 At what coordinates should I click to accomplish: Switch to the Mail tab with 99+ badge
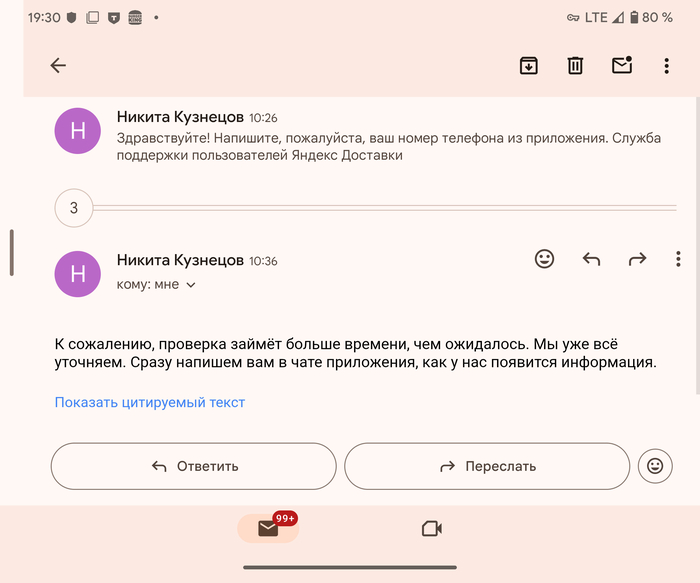tap(268, 528)
